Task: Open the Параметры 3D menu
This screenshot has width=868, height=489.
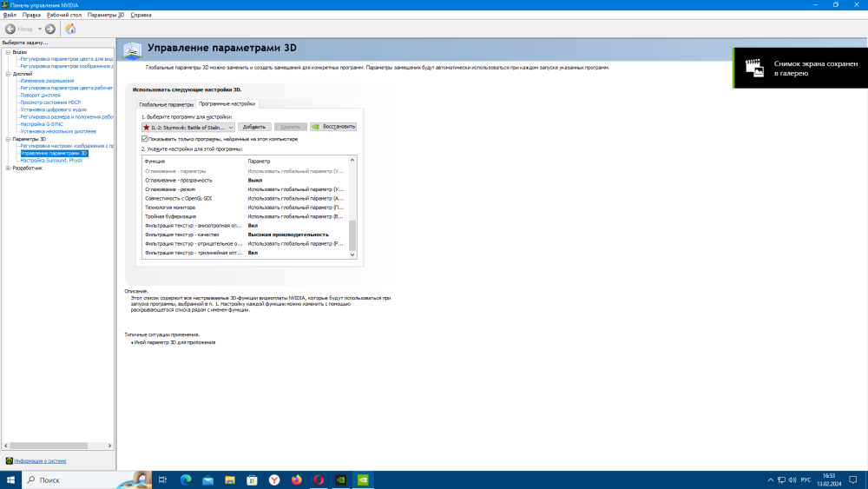Action: click(x=106, y=15)
